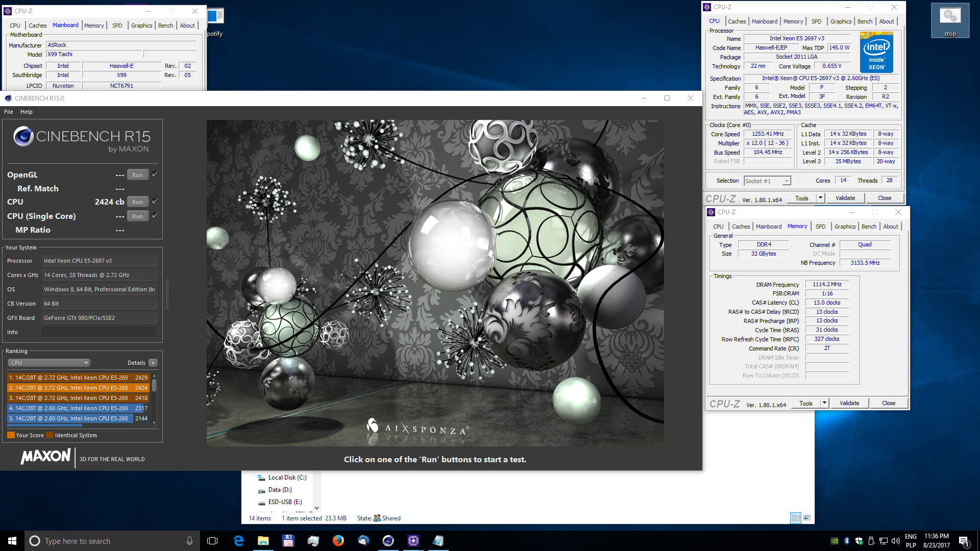Toggle the OpenGL test checkmark
Viewport: 980px width, 551px height.
tap(155, 174)
